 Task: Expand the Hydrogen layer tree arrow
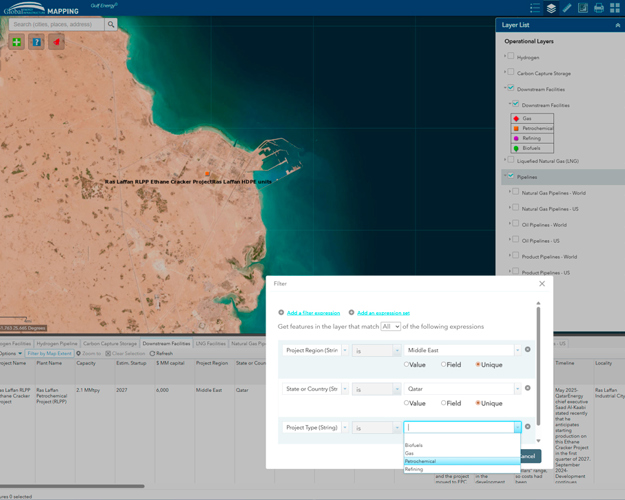505,56
